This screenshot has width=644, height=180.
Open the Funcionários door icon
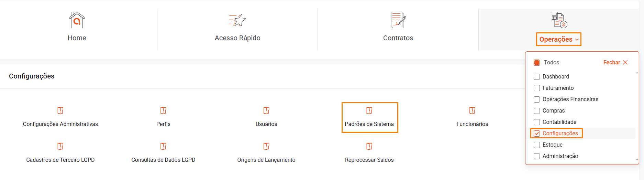472,110
